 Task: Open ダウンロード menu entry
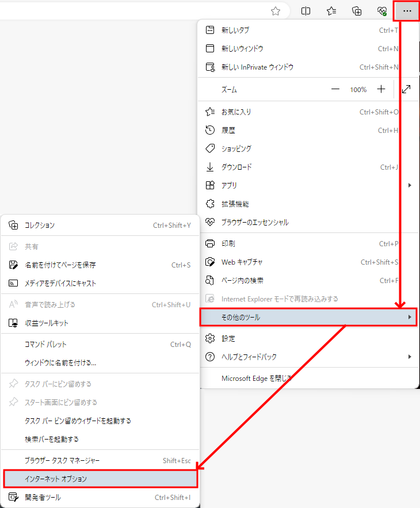pyautogui.click(x=308, y=167)
